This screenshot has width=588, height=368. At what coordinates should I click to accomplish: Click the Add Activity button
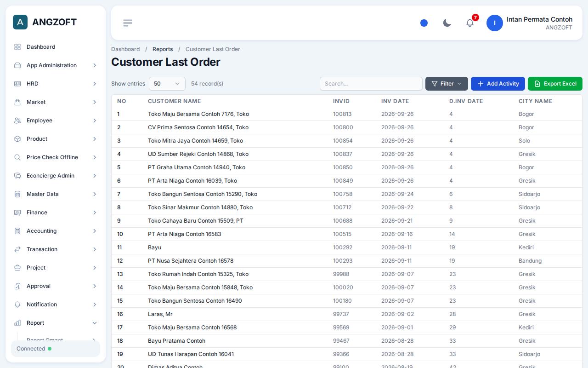(498, 84)
